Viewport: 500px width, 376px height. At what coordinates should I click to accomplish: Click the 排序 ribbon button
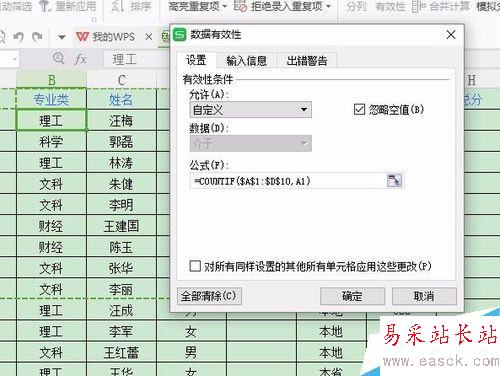(x=131, y=6)
